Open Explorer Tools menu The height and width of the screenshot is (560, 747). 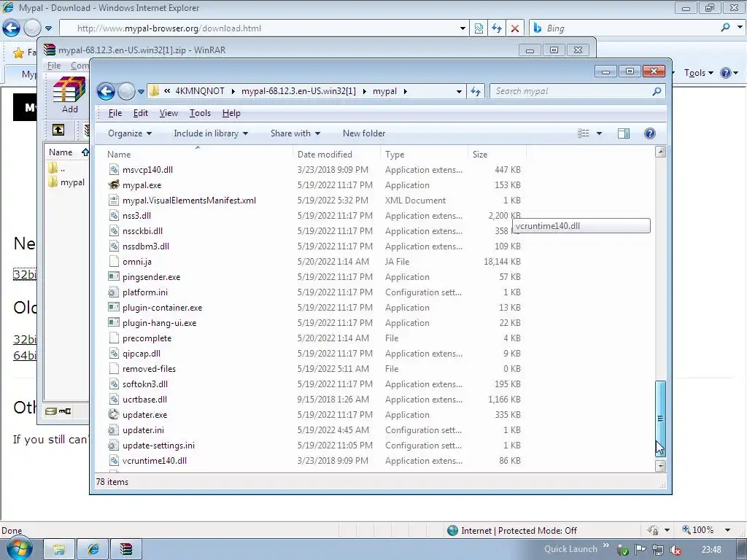pyautogui.click(x=200, y=113)
